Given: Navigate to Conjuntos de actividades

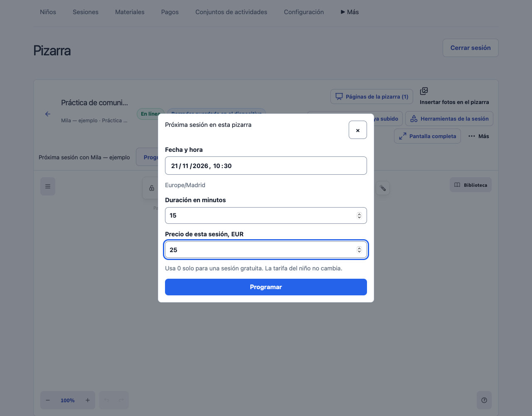Looking at the screenshot, I should [231, 12].
